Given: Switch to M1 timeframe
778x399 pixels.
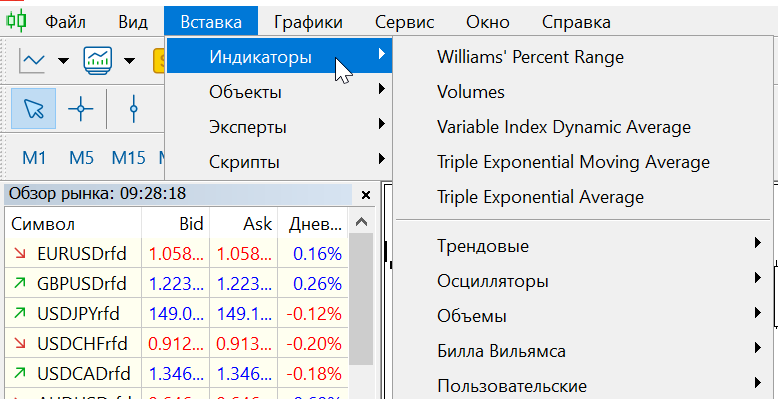Looking at the screenshot, I should [x=34, y=158].
